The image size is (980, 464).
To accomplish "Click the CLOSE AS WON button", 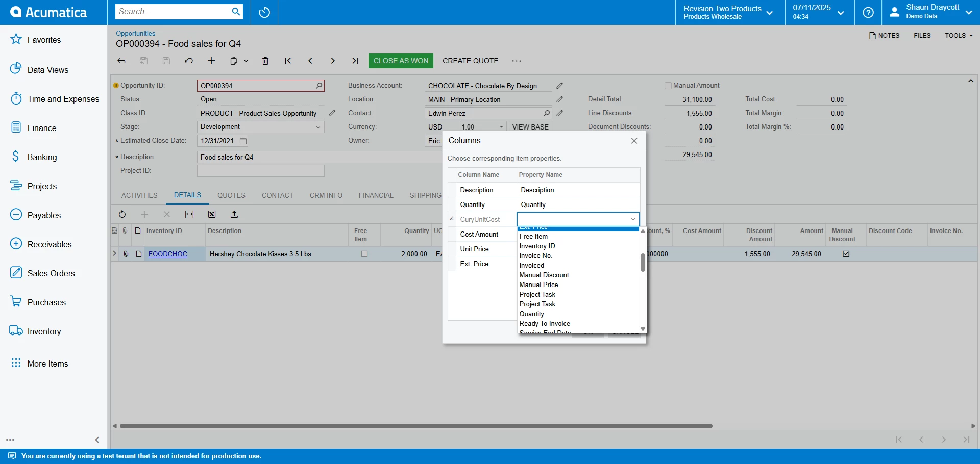I will tap(401, 61).
